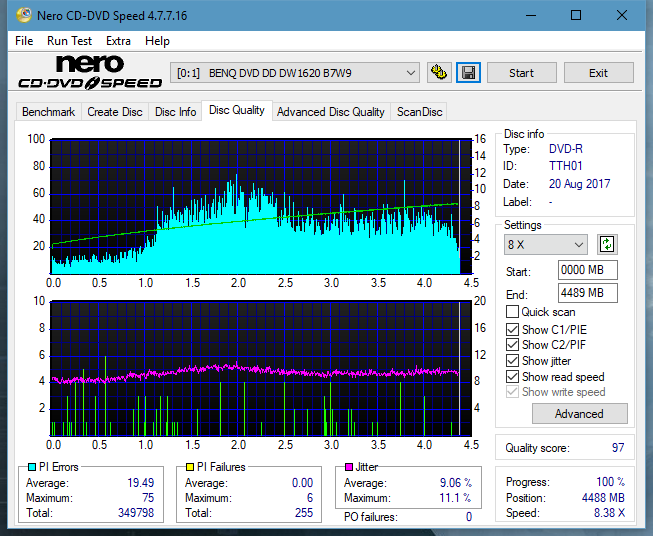The image size is (653, 536).
Task: Click the Start button
Action: [x=521, y=73]
